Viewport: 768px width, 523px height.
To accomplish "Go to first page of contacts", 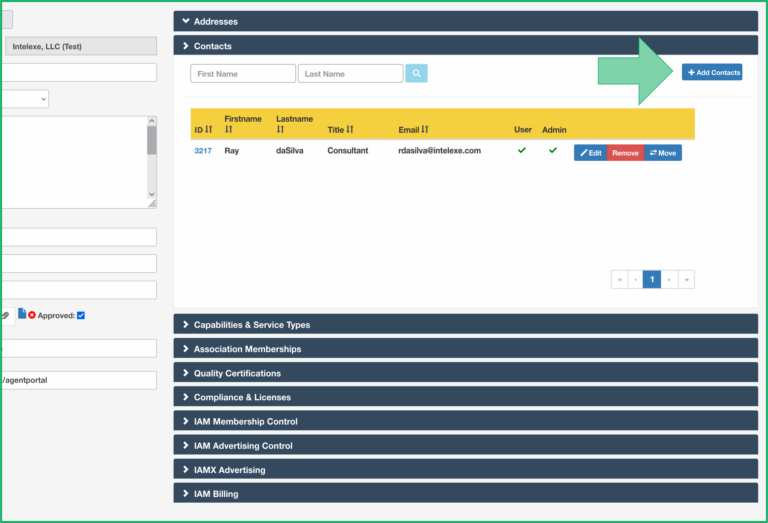I will click(x=620, y=280).
